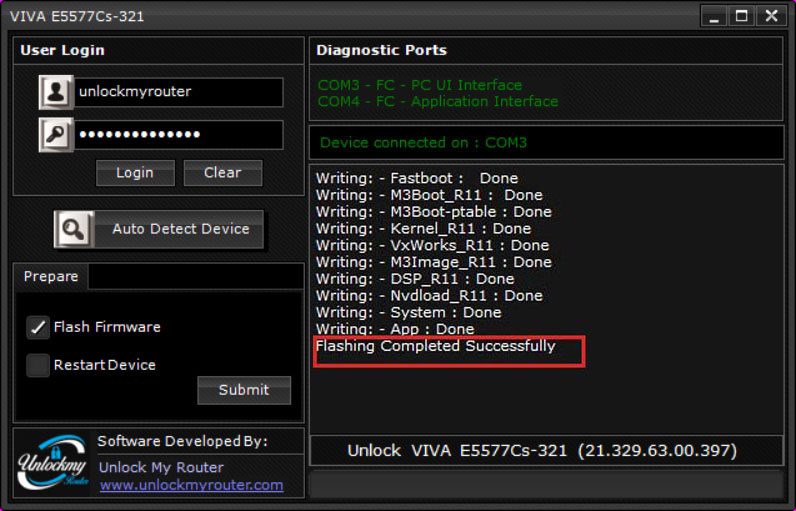Close the VIVA E5577Cs-321 window
The width and height of the screenshot is (796, 511).
772,16
